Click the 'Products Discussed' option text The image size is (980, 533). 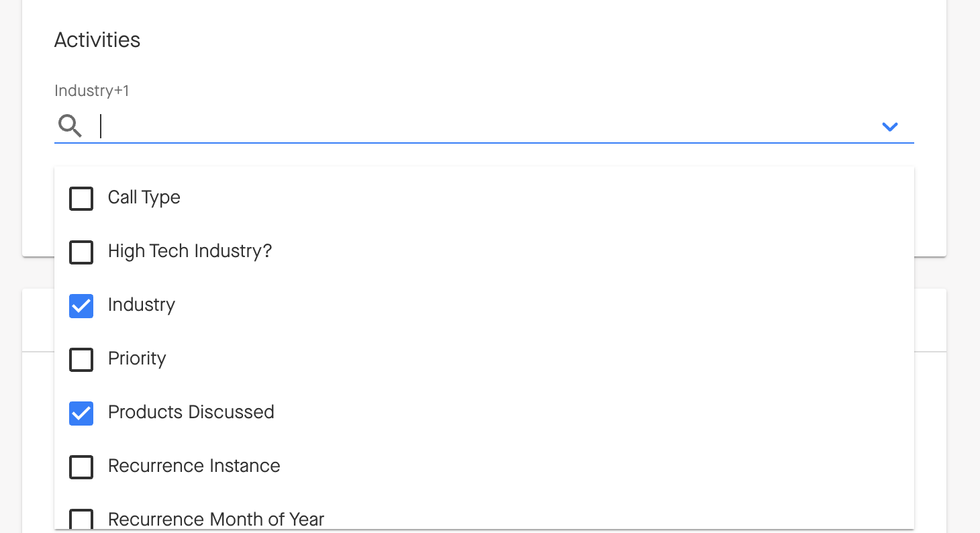click(x=191, y=412)
